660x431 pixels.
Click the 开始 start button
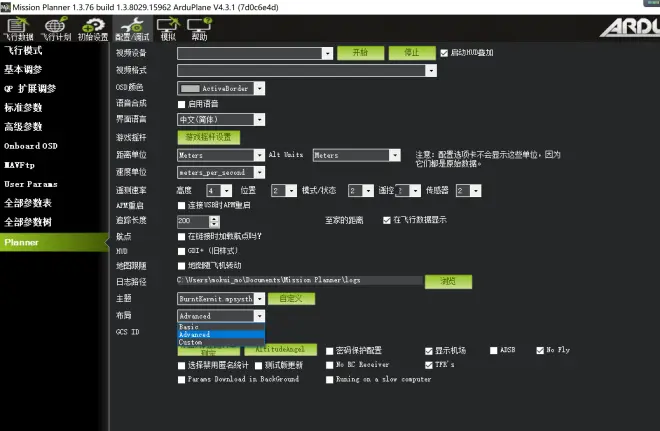point(361,53)
